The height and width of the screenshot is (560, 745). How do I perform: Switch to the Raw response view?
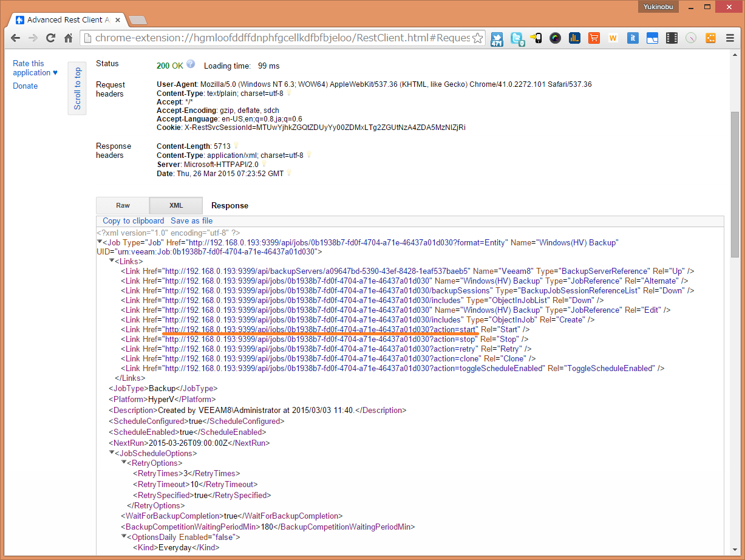123,205
